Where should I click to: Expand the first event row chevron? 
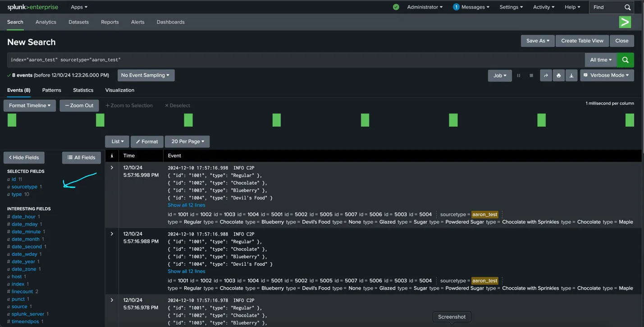tap(112, 168)
